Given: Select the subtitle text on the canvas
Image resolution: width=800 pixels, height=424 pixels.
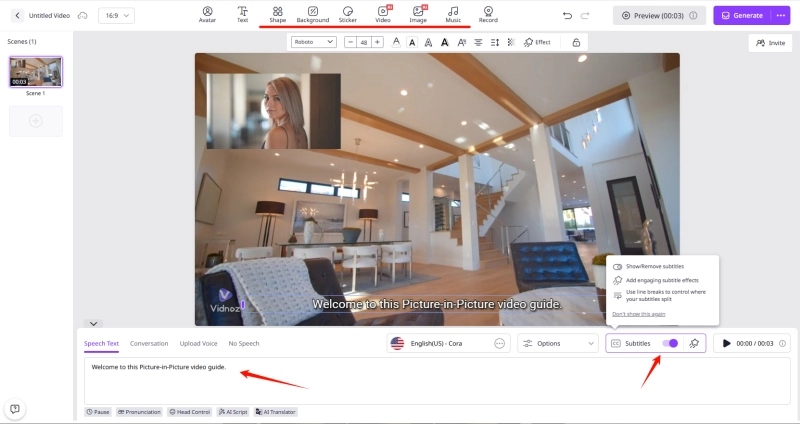Looking at the screenshot, I should [437, 304].
